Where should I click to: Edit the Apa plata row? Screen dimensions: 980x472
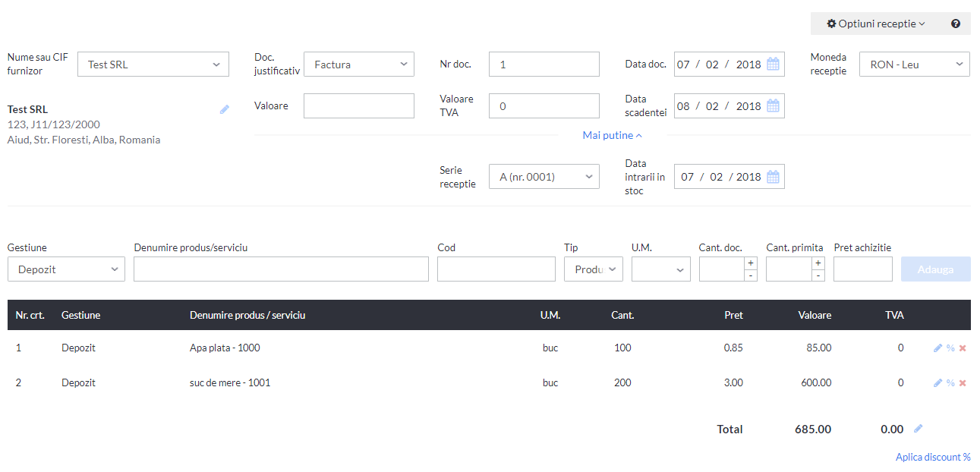pos(938,348)
